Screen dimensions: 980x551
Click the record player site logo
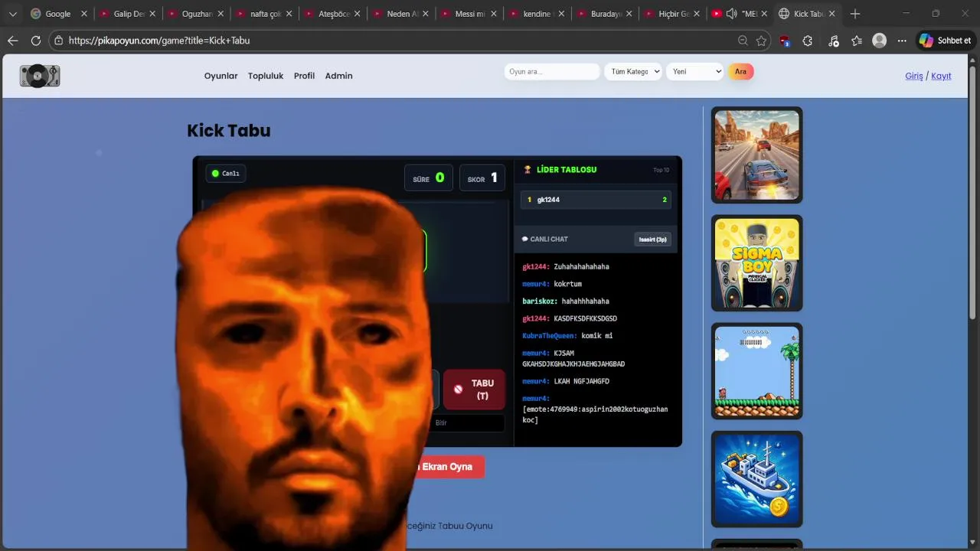pyautogui.click(x=40, y=76)
